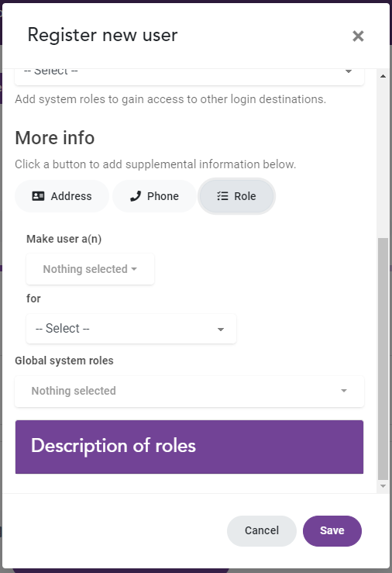The width and height of the screenshot is (392, 573).
Task: Click the scrollbar up arrow
Action: tap(383, 76)
